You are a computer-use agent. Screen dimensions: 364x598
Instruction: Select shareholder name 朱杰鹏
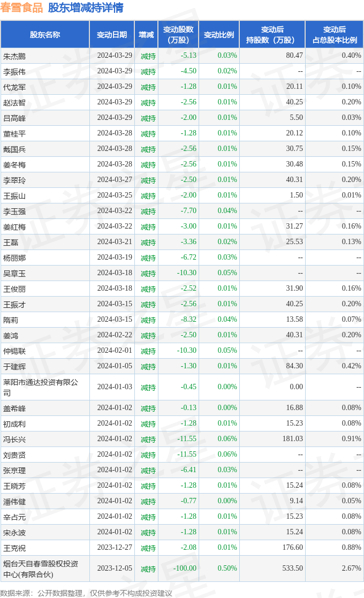[14, 56]
